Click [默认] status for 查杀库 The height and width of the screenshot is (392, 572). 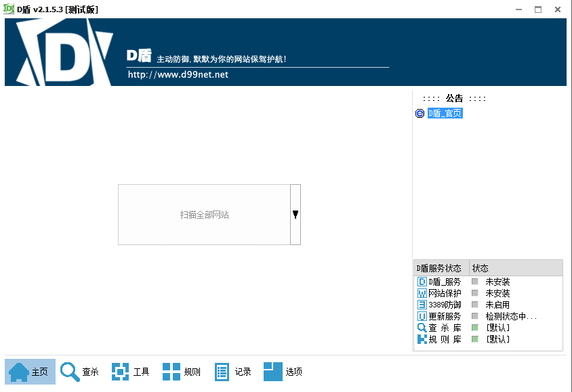(x=497, y=328)
